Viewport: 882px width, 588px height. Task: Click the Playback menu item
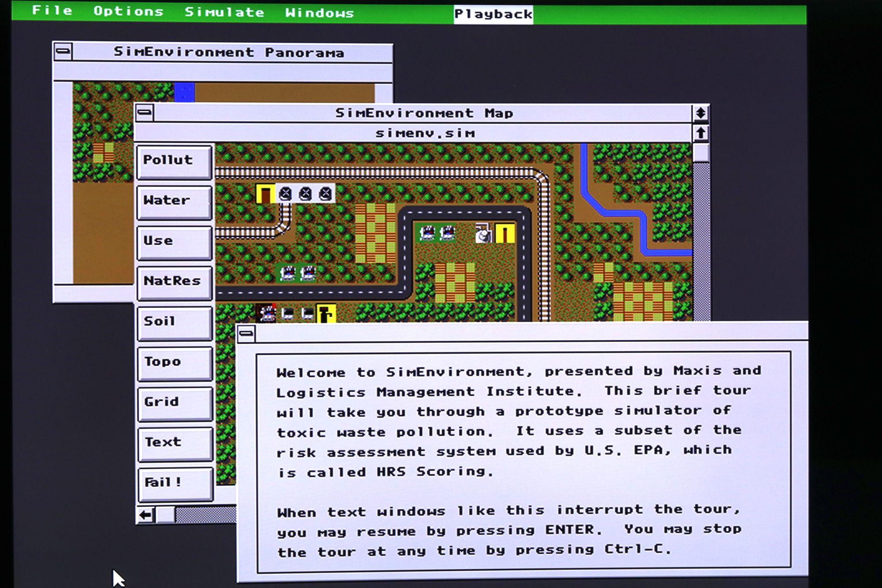(x=493, y=12)
